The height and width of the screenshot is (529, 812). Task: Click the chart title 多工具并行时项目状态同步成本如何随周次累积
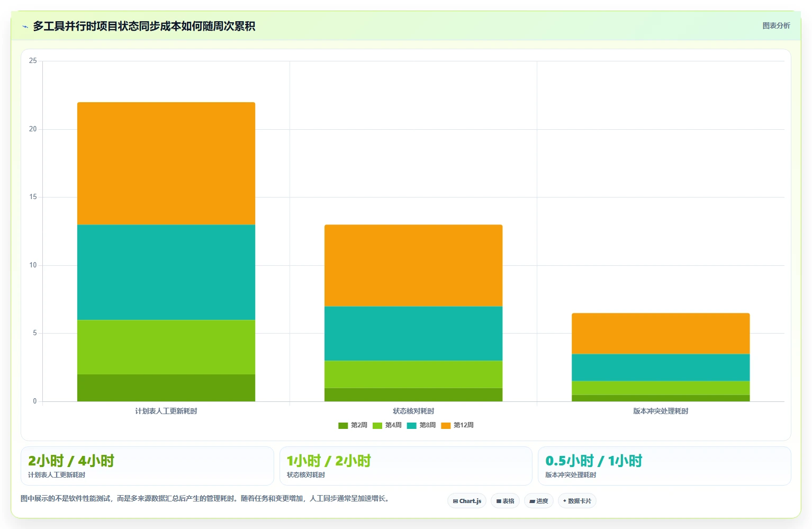click(x=144, y=26)
